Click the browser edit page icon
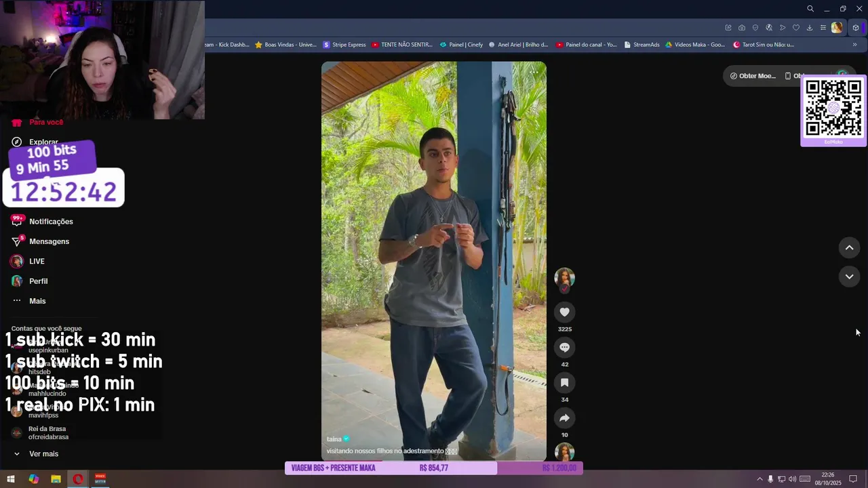This screenshot has height=488, width=868. [x=728, y=28]
